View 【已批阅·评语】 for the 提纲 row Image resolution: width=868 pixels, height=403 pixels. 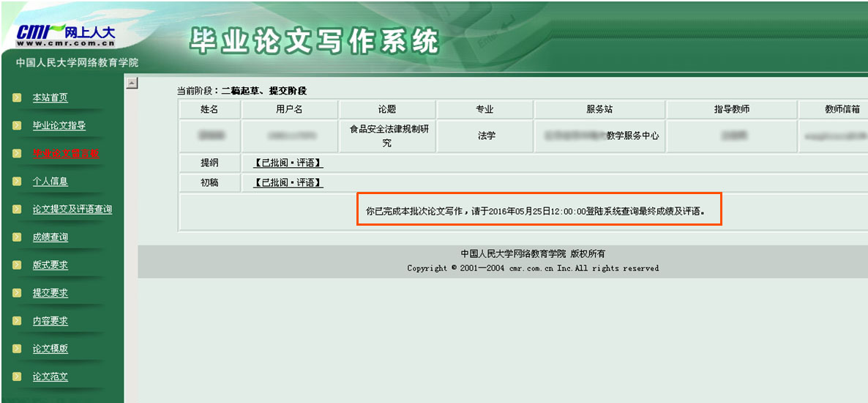(288, 163)
